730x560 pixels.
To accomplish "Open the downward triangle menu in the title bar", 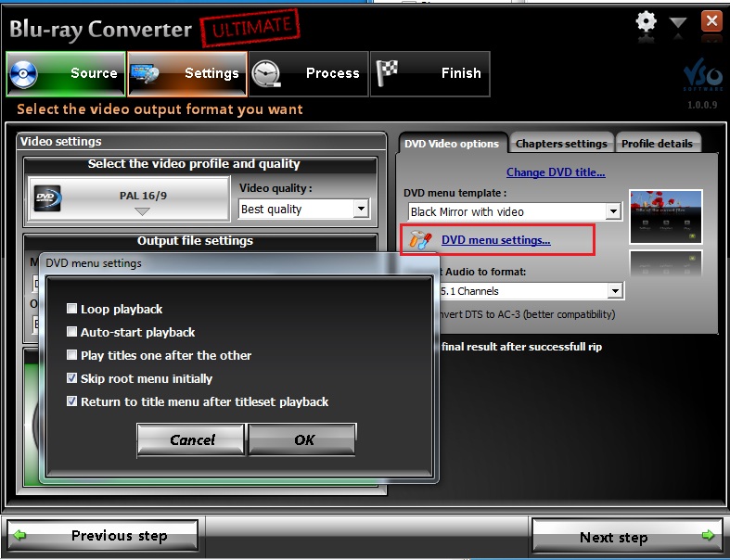I will 678,23.
